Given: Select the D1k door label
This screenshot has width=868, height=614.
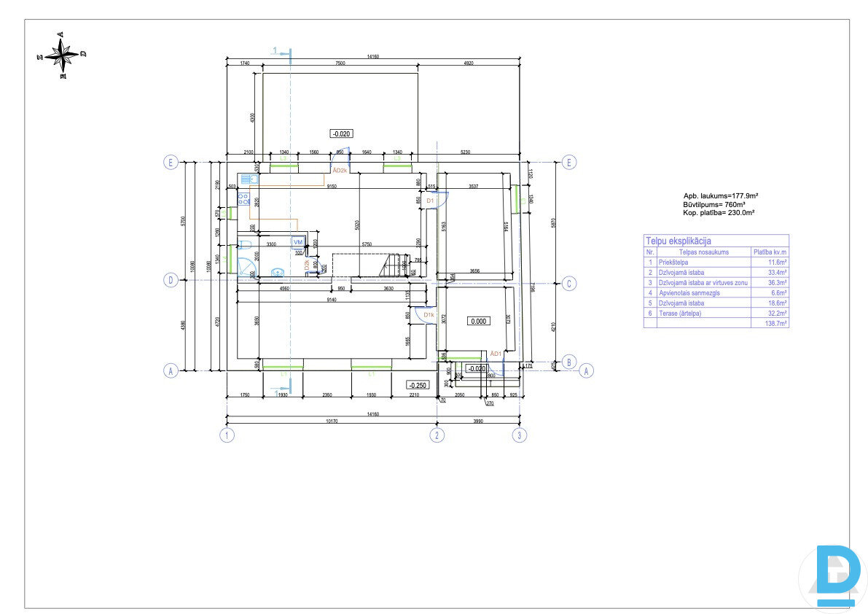Looking at the screenshot, I should (x=429, y=315).
